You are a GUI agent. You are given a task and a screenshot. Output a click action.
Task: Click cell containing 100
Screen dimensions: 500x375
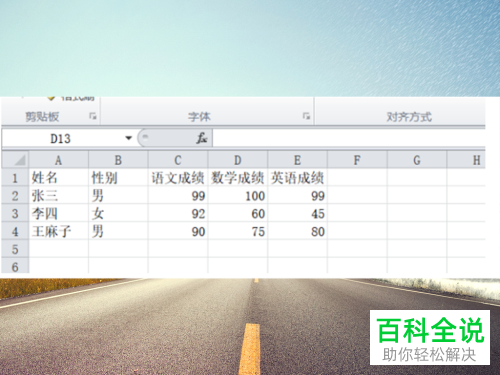click(x=238, y=196)
